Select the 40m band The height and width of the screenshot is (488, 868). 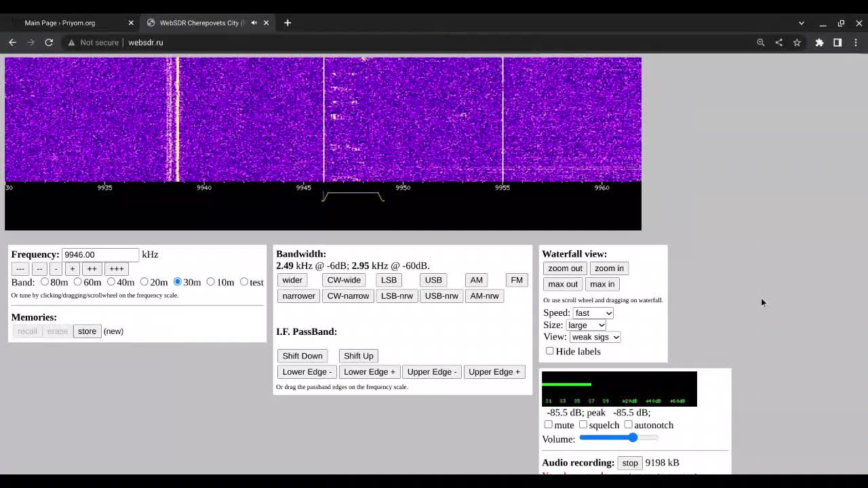click(x=111, y=281)
